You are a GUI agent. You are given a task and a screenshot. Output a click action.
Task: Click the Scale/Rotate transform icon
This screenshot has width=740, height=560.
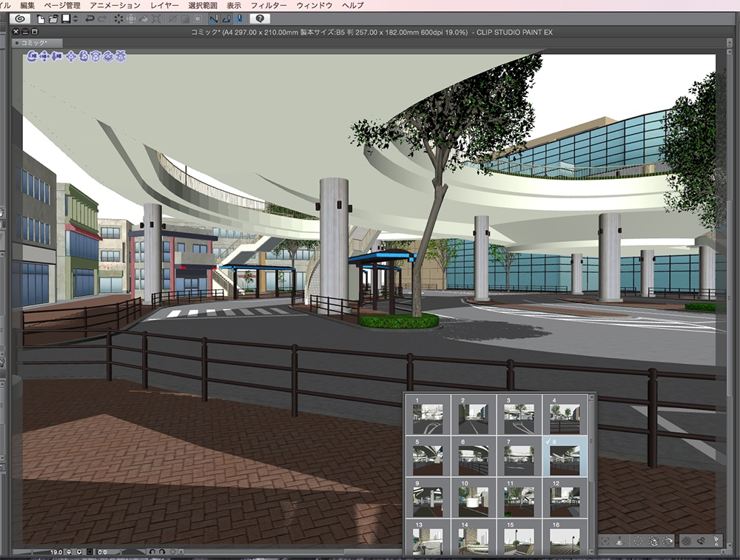[x=131, y=19]
